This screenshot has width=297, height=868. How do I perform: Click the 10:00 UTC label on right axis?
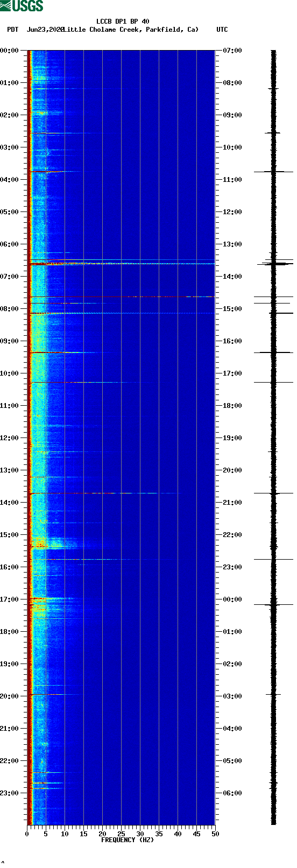pos(232,147)
